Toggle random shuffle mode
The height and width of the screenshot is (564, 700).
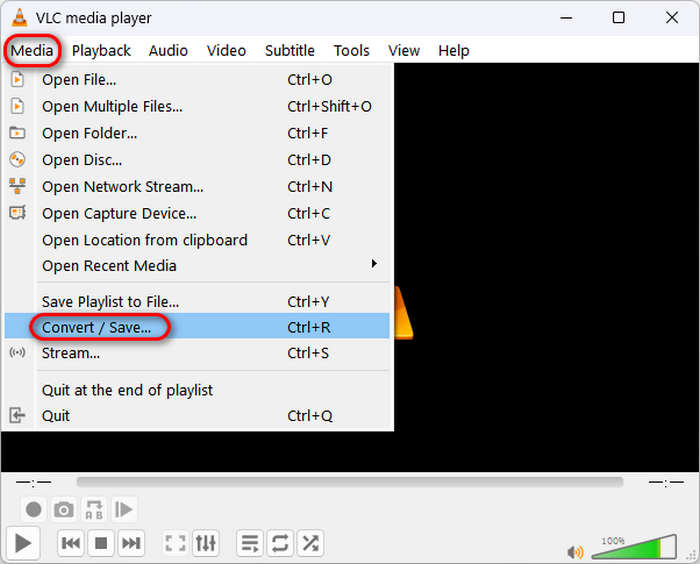click(x=310, y=543)
